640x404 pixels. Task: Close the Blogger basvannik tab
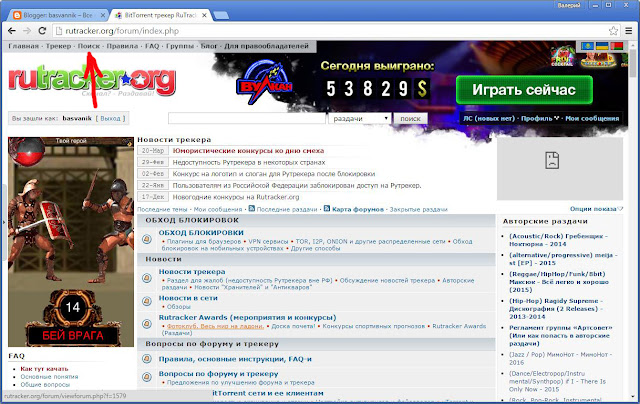(x=103, y=15)
